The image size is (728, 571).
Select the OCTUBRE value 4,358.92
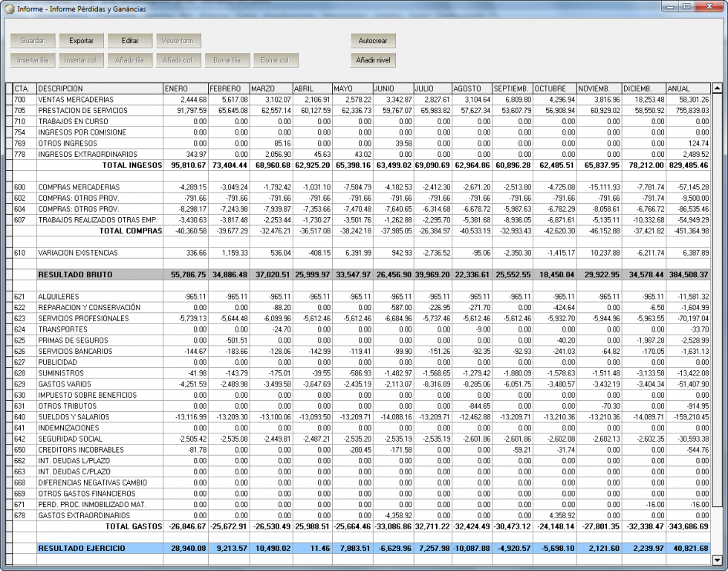555,515
